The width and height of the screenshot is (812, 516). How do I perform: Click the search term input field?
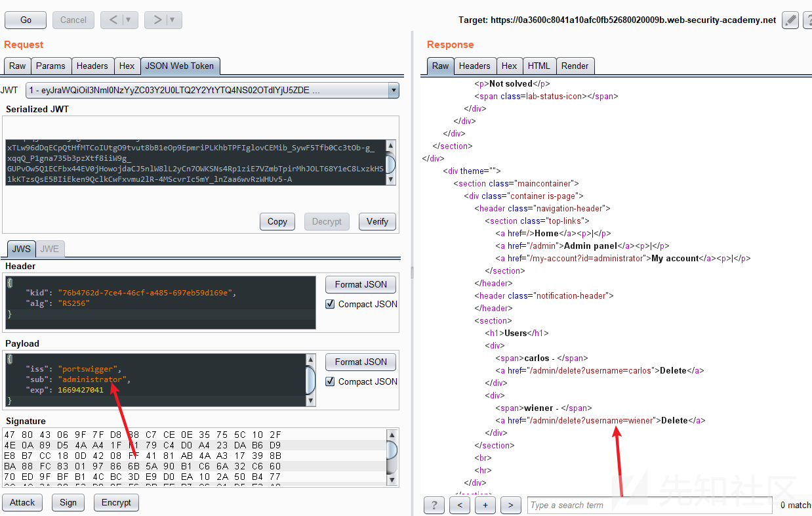pos(649,505)
